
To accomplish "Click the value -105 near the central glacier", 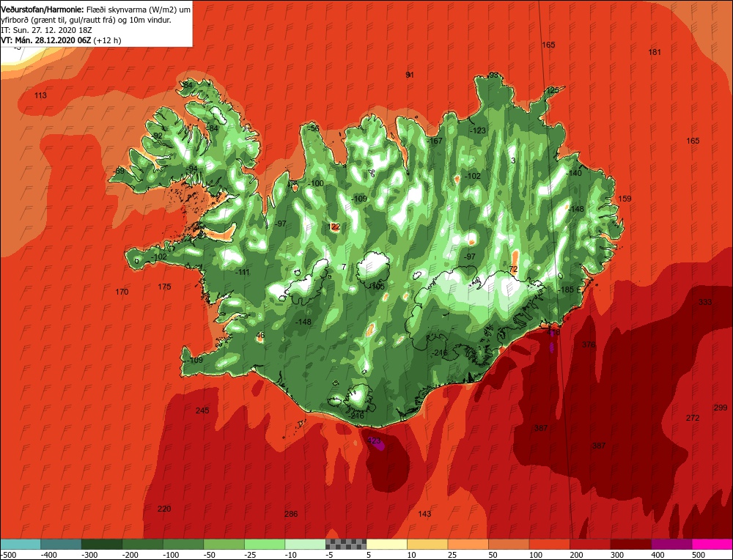I will point(376,287).
